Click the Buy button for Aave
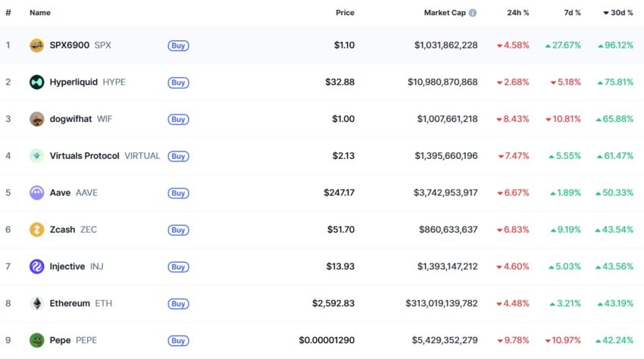This screenshot has height=359, width=644. [x=178, y=193]
